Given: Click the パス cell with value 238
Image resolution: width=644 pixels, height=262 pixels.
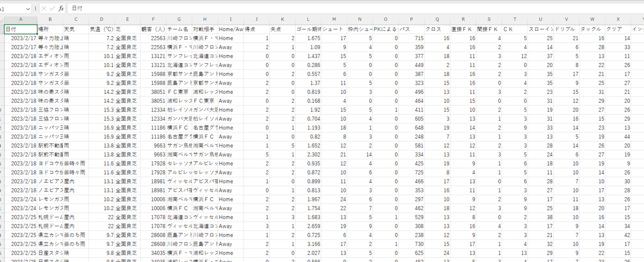Looking at the screenshot, I should [x=411, y=235].
